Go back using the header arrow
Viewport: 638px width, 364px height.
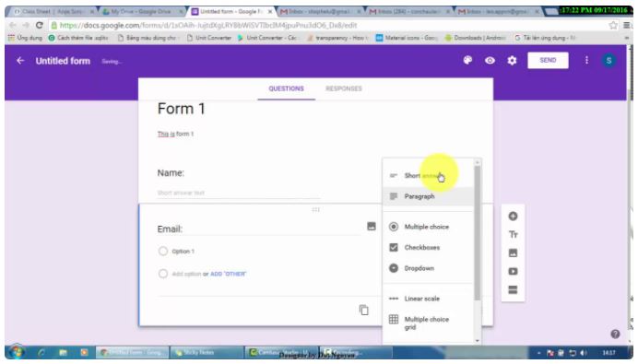pos(20,61)
